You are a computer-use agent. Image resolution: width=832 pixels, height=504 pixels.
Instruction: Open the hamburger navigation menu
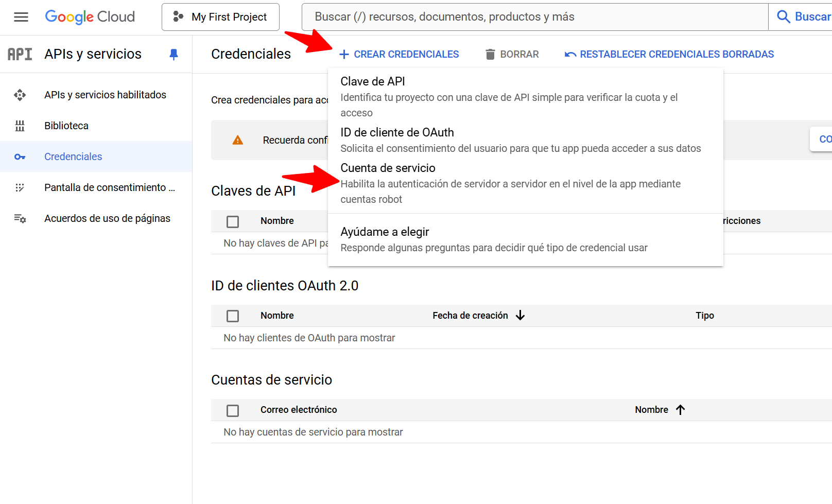(21, 17)
